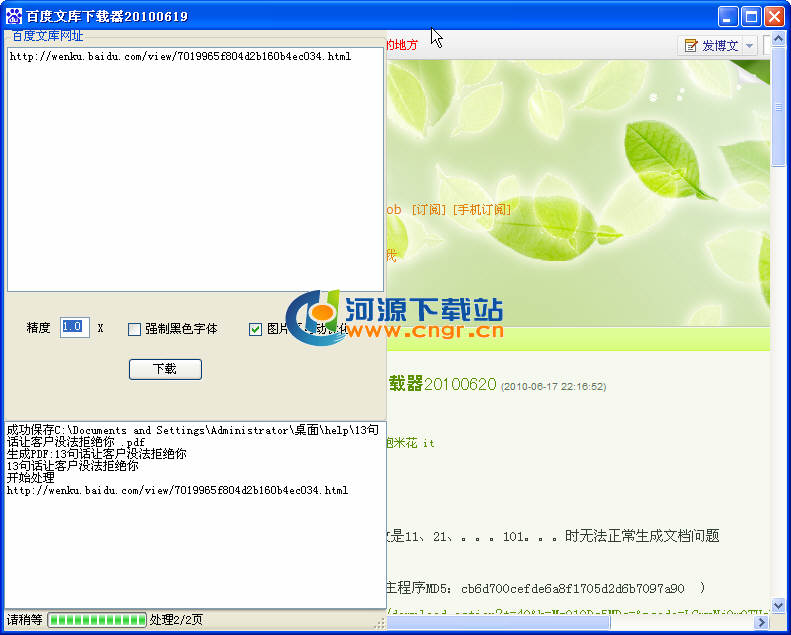791x635 pixels.
Task: Click the vertical scrollbar thumb in browser
Action: 778,106
